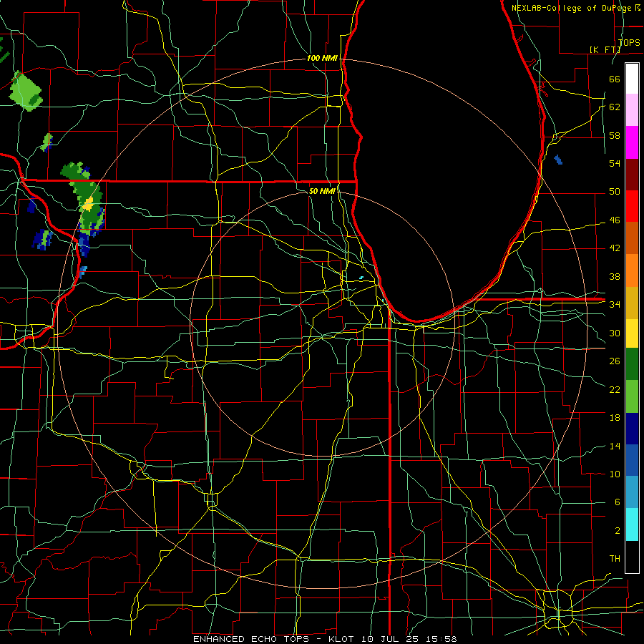Viewport: 644px width, 644px height.
Task: Click the '15:58' time stamp
Action: pos(441,639)
